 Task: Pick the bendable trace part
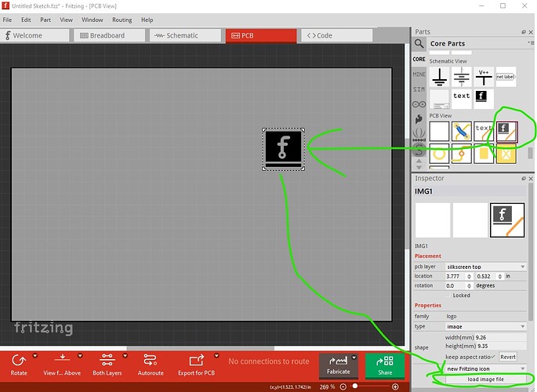(x=461, y=154)
